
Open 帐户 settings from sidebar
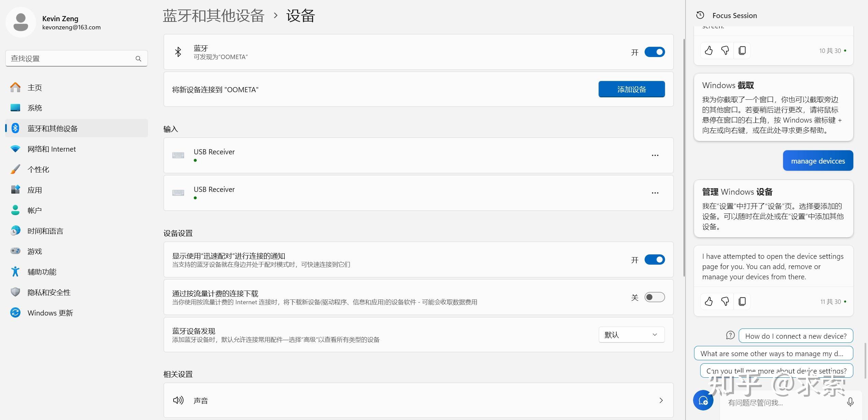[x=34, y=210]
